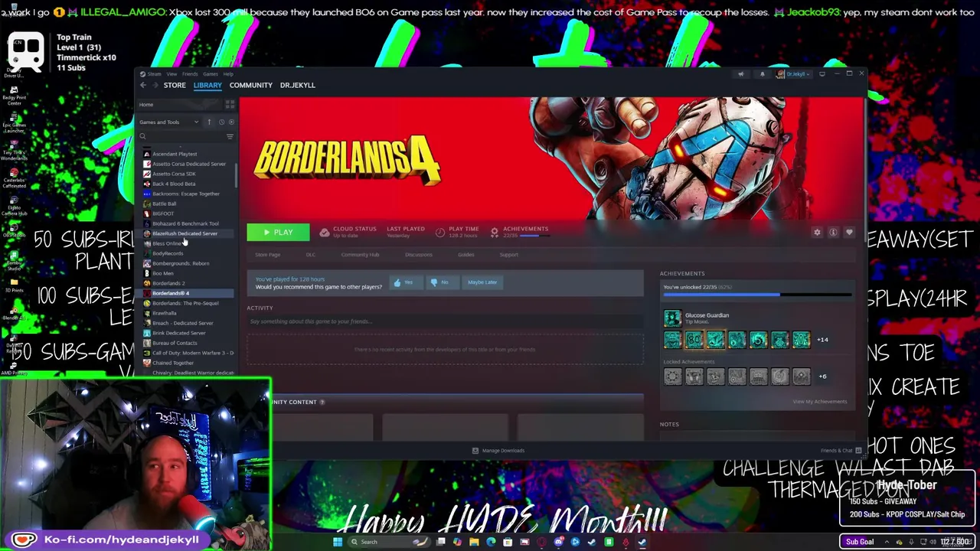
Task: Open the Steam announcements megaphone icon
Action: (740, 74)
